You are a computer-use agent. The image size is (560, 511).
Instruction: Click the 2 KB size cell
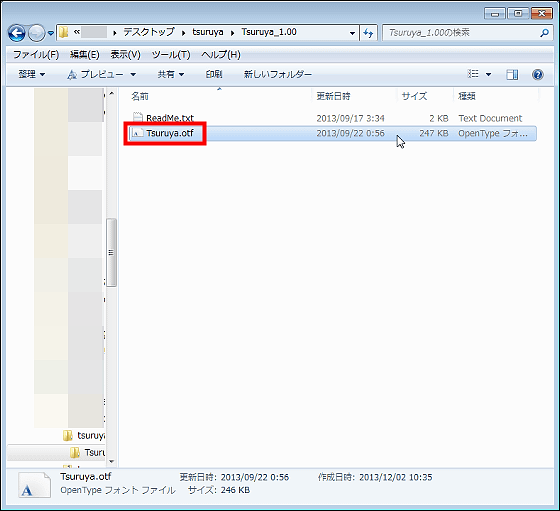[x=439, y=118]
